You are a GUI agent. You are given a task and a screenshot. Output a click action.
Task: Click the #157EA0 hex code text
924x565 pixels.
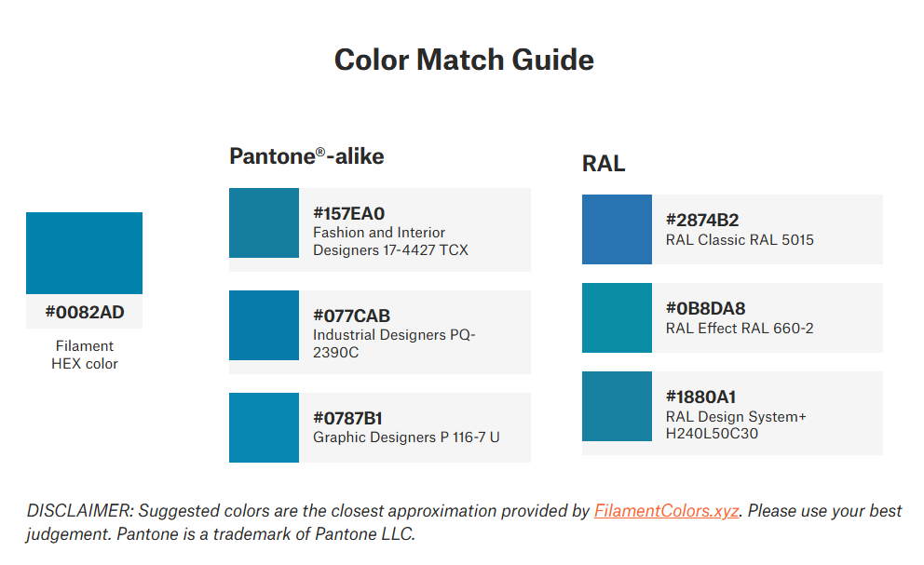(349, 214)
